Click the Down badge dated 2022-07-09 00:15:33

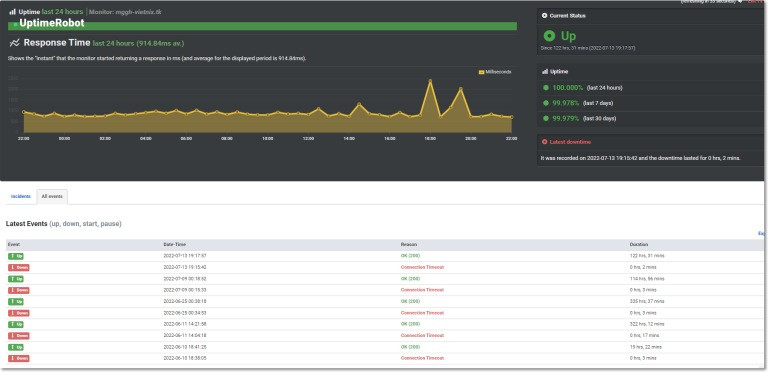[x=19, y=290]
